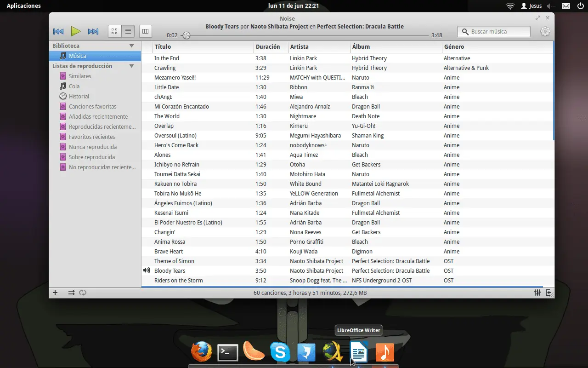Viewport: 588px width, 368px height.
Task: Launch LibreOffice Writer from the dock
Action: coord(359,352)
